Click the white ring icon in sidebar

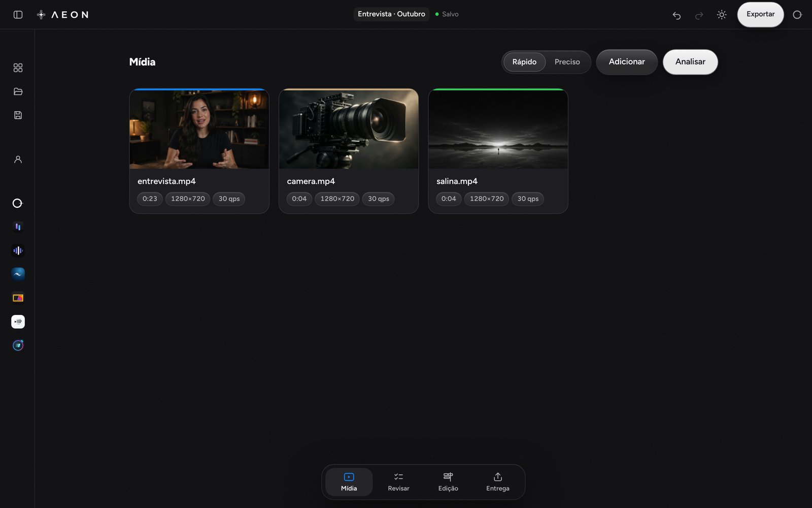coord(18,203)
